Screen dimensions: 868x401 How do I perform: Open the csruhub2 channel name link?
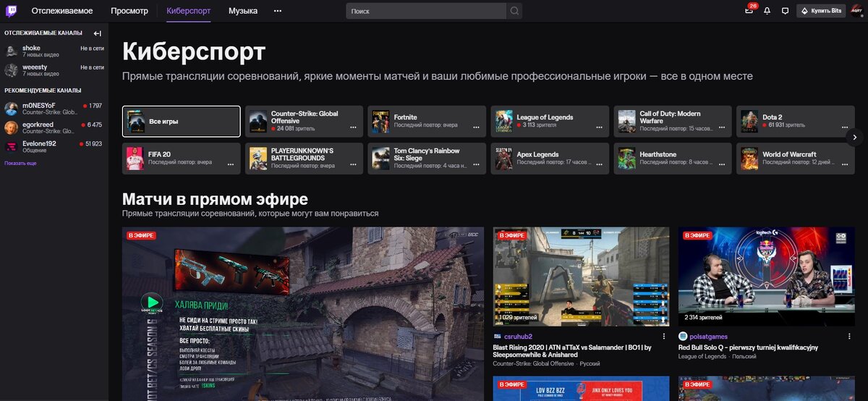519,337
